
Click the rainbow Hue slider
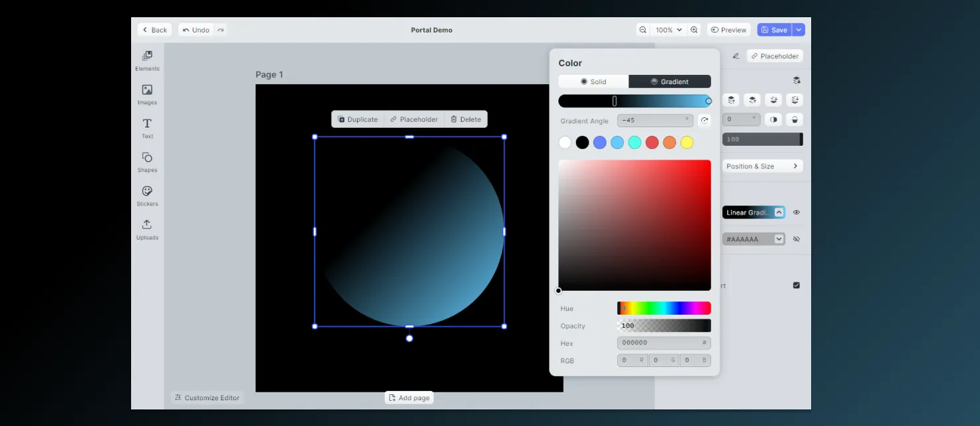click(x=664, y=308)
